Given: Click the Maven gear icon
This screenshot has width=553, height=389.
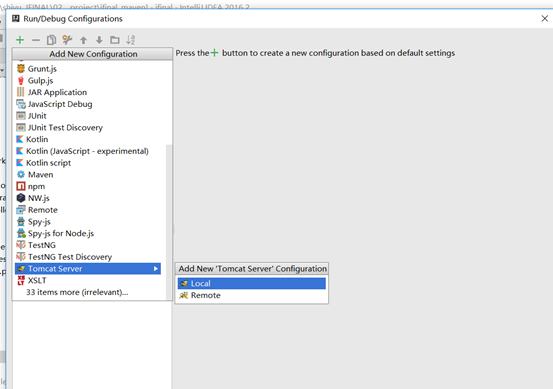Looking at the screenshot, I should coord(21,175).
